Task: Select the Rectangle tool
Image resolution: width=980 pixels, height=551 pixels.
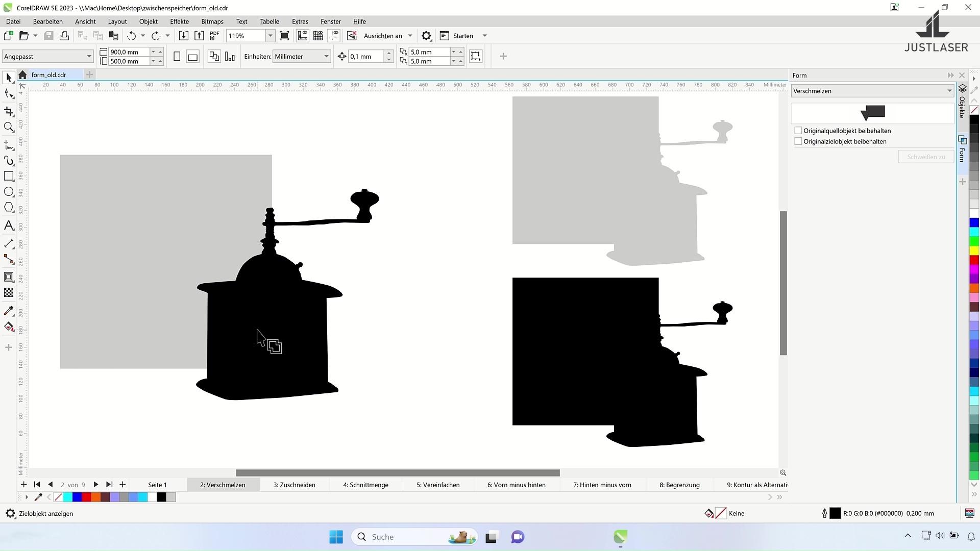Action: 9,176
